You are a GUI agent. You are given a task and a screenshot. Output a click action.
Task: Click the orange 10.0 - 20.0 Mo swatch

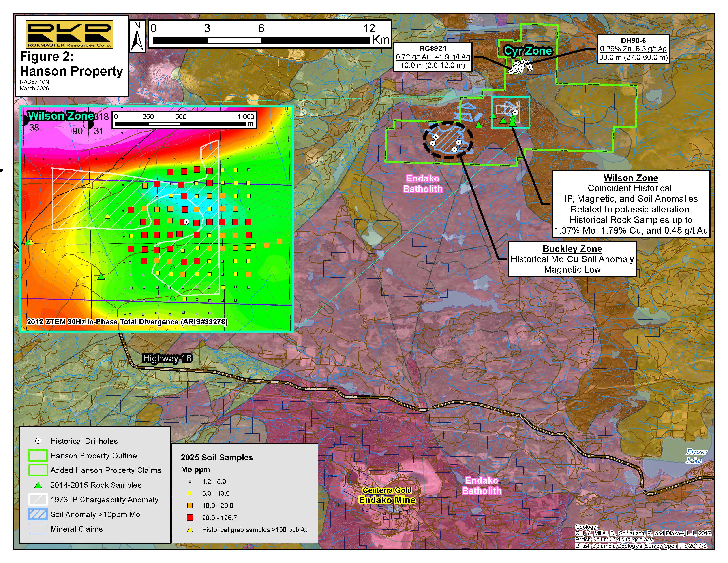click(x=190, y=506)
